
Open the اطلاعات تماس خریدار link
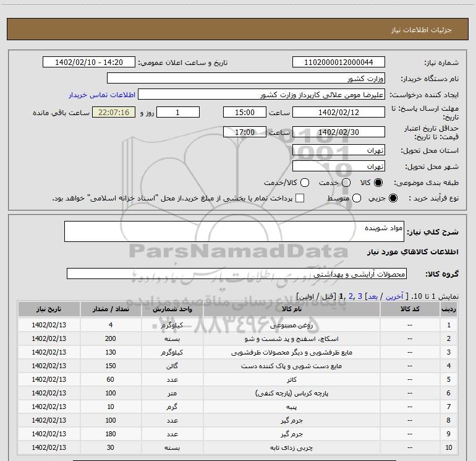click(x=102, y=95)
